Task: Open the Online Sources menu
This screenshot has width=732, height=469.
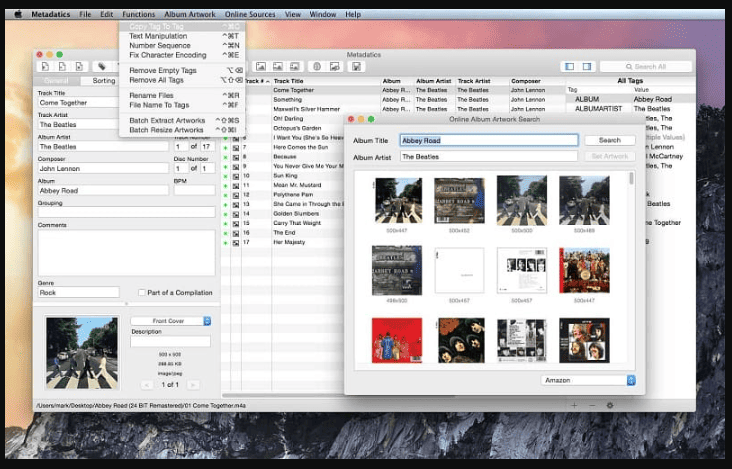Action: (x=250, y=14)
